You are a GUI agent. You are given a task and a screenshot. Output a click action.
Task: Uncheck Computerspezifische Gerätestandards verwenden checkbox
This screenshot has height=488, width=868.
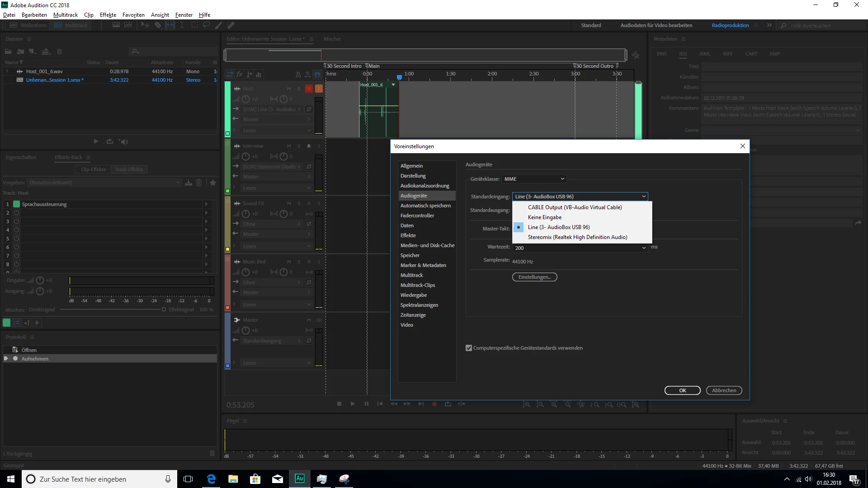(x=469, y=348)
